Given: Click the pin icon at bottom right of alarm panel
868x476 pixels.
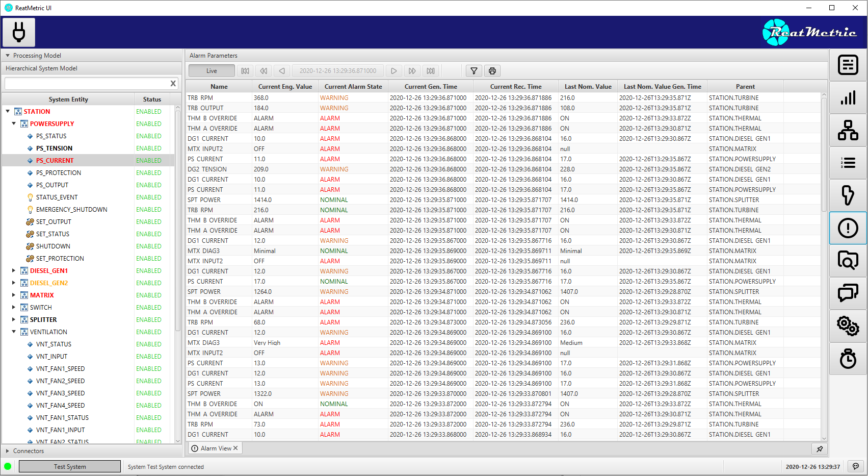Looking at the screenshot, I should pos(820,449).
